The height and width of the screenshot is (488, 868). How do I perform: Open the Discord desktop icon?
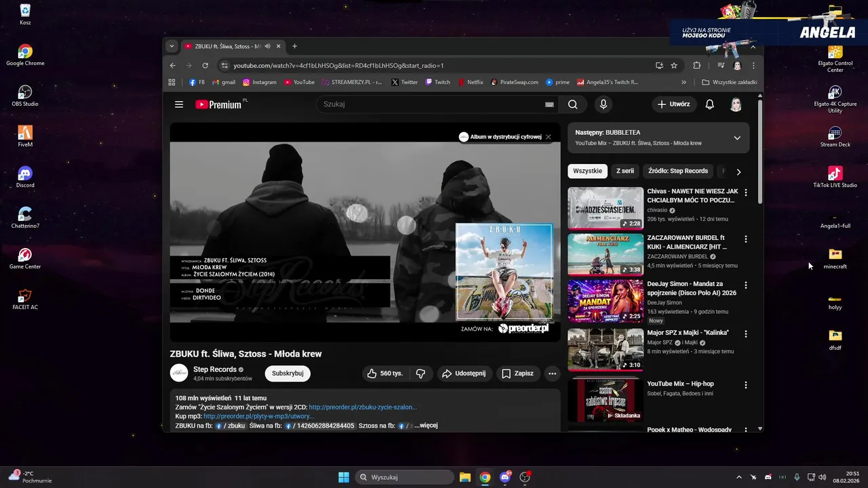(x=25, y=177)
